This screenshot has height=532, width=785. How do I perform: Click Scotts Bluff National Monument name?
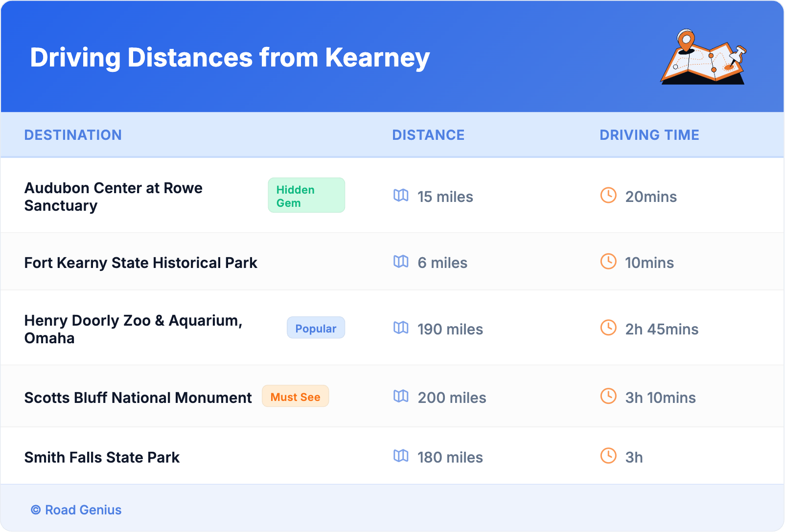click(x=138, y=398)
